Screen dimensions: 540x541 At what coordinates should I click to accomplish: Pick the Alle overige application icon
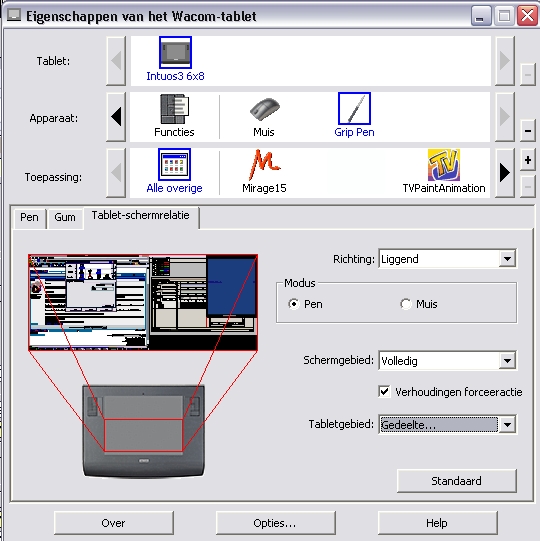pos(174,165)
